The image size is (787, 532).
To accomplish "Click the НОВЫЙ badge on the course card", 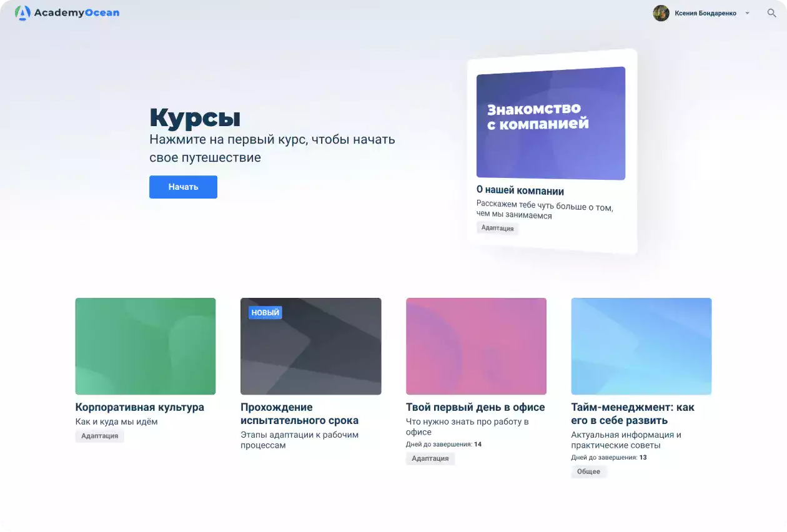I will 264,312.
